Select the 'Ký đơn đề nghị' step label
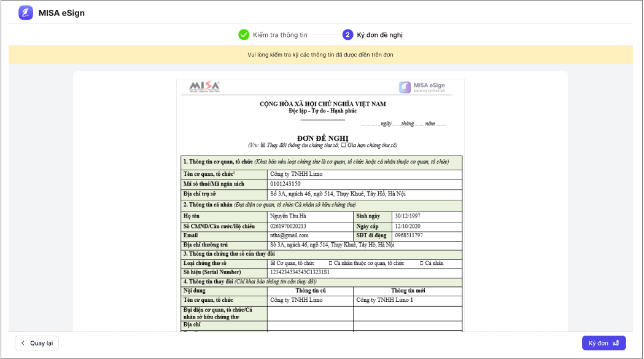Image resolution: width=644 pixels, height=359 pixels. point(379,34)
